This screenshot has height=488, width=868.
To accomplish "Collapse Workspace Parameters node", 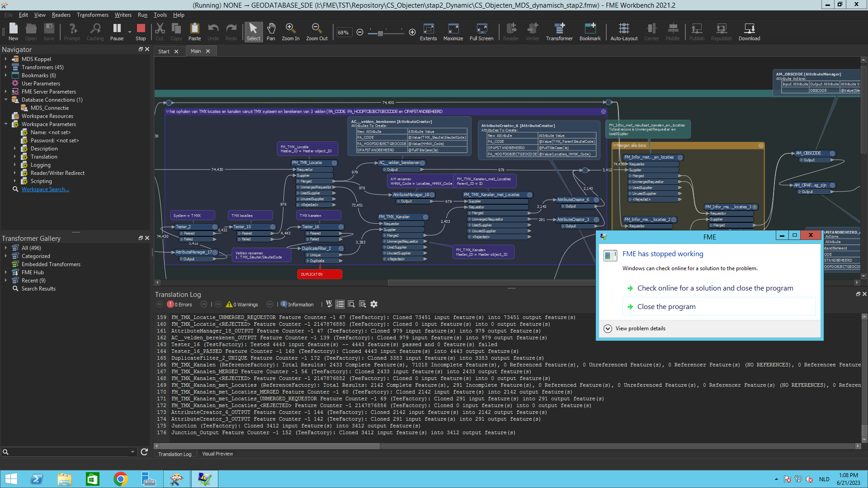I will coord(6,124).
